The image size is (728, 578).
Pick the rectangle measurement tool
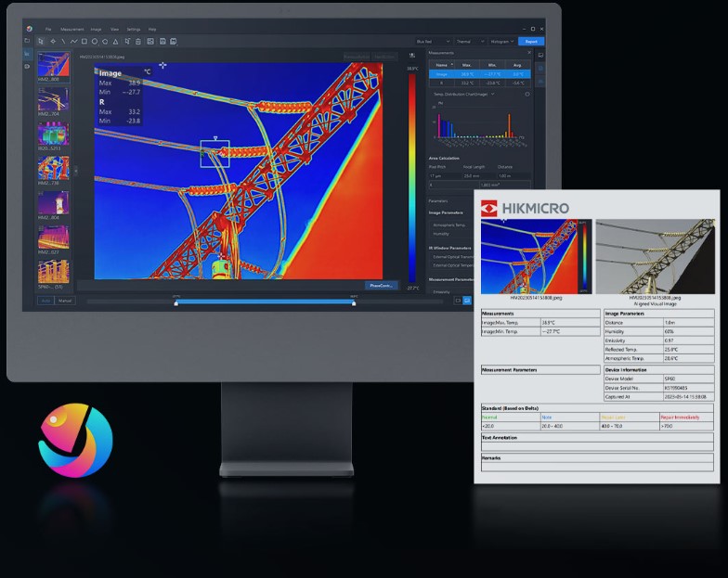[84, 42]
